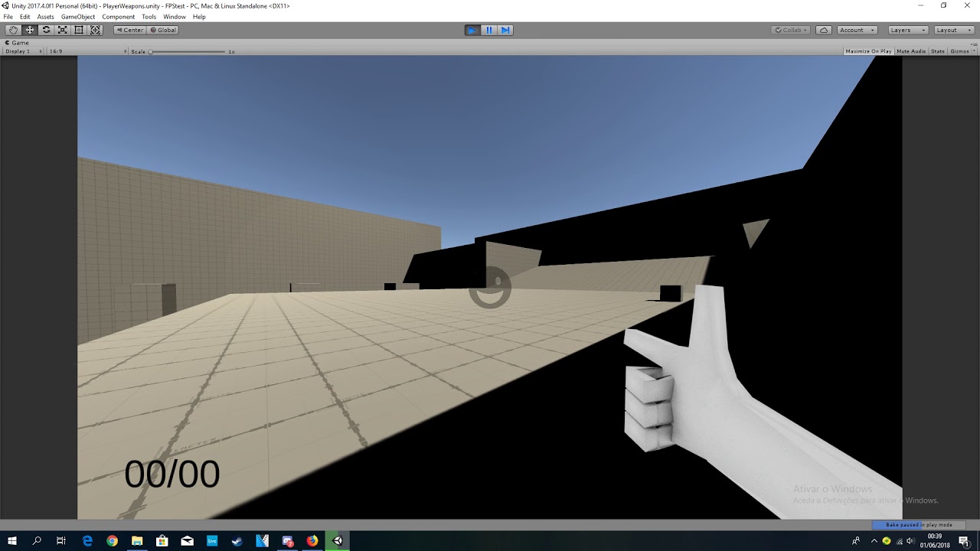Select the Rect transform tool
The height and width of the screenshot is (551, 980).
[x=79, y=30]
